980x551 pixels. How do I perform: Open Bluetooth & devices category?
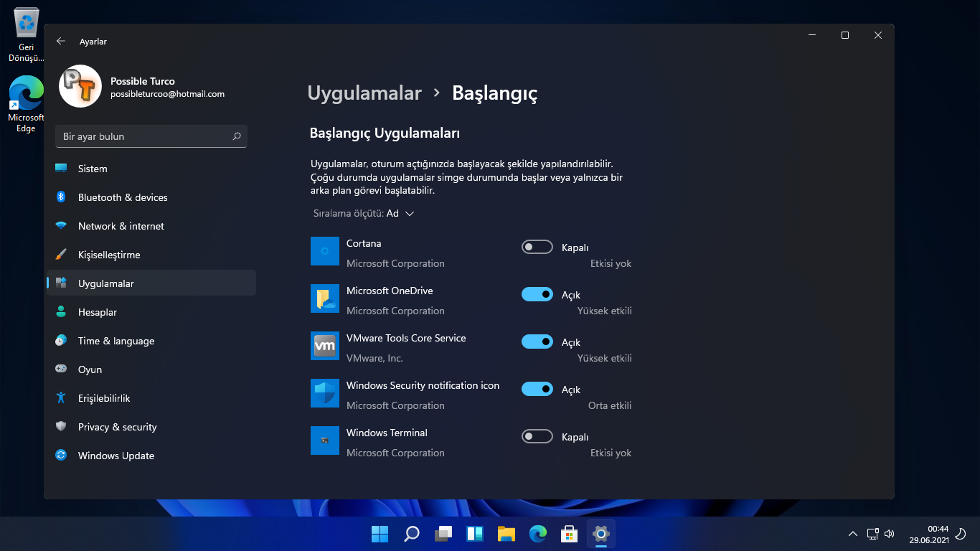pyautogui.click(x=151, y=197)
